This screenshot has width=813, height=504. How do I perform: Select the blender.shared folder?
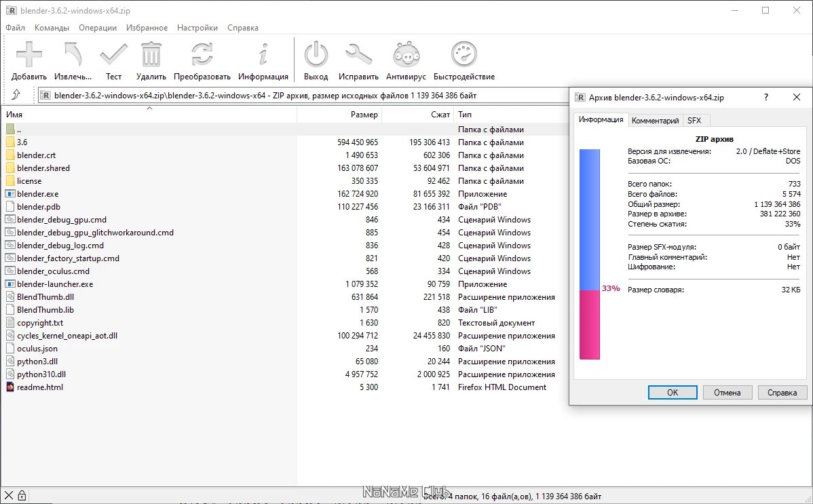click(43, 168)
